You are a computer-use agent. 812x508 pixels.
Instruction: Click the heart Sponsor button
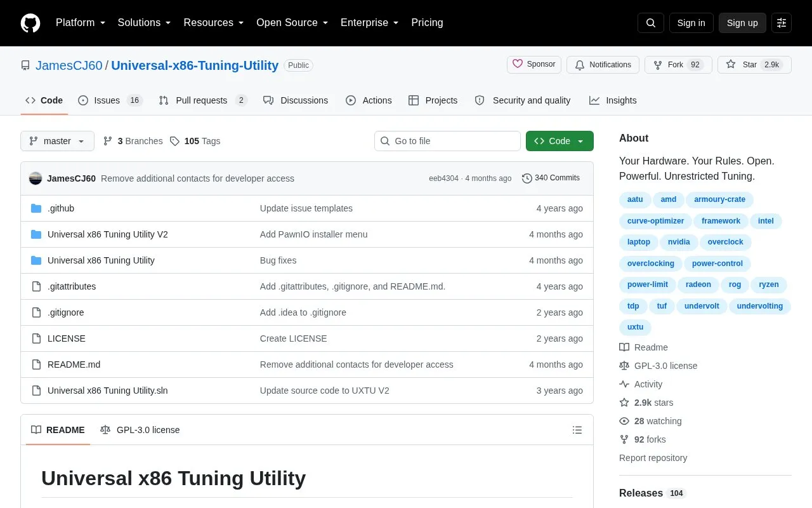(x=534, y=65)
